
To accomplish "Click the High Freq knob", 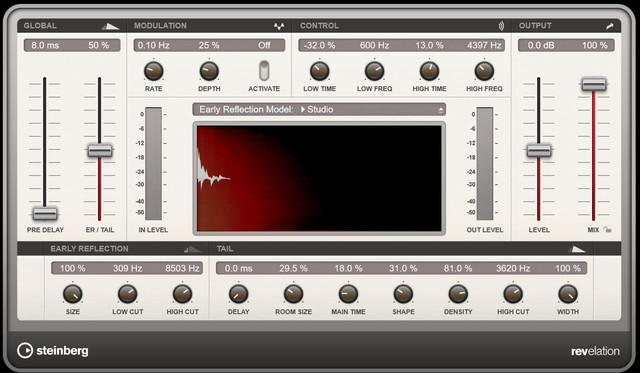I will point(484,71).
